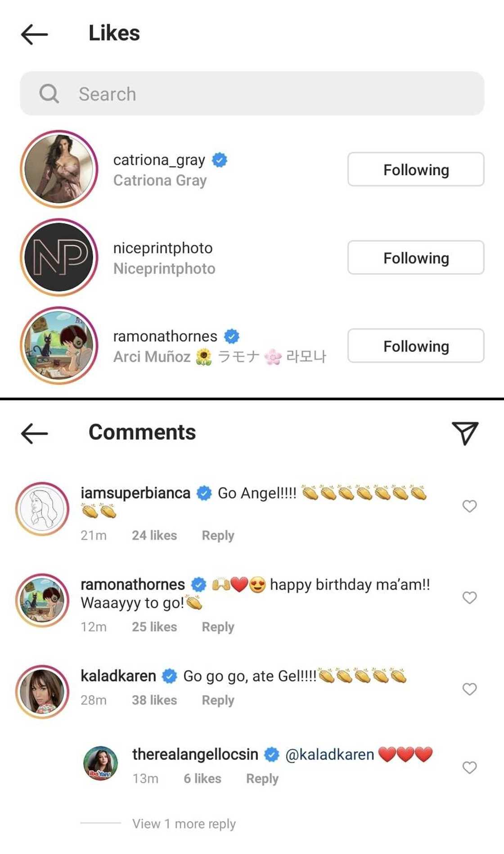The width and height of the screenshot is (504, 854).
Task: Open catriona_gray's profile picture
Action: tap(59, 169)
